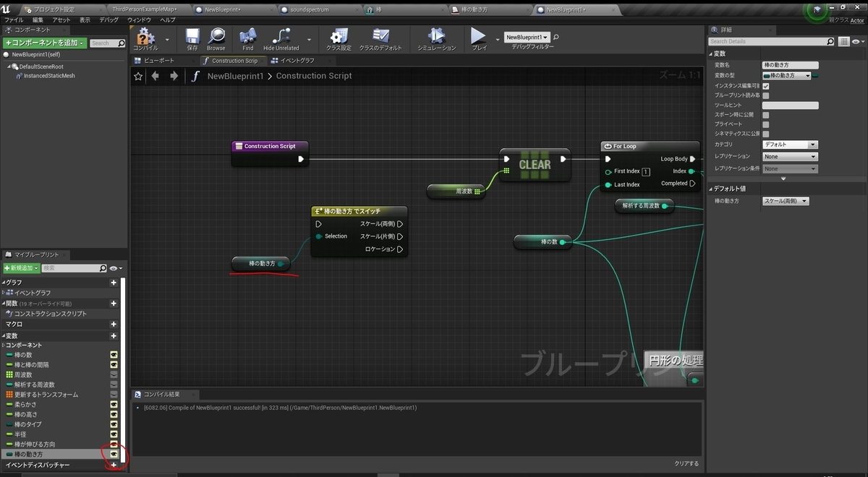Open クラスのデフォルト class defaults
868x477 pixels.
click(x=380, y=38)
